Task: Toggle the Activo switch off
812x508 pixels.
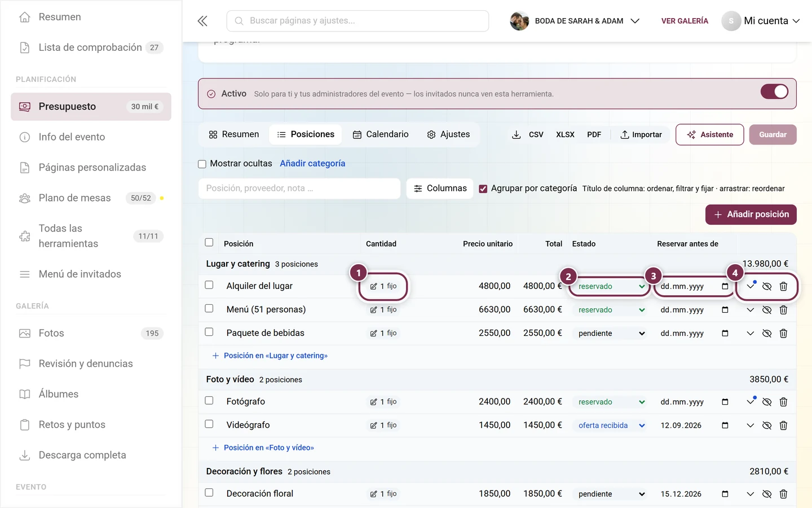Action: coord(774,91)
